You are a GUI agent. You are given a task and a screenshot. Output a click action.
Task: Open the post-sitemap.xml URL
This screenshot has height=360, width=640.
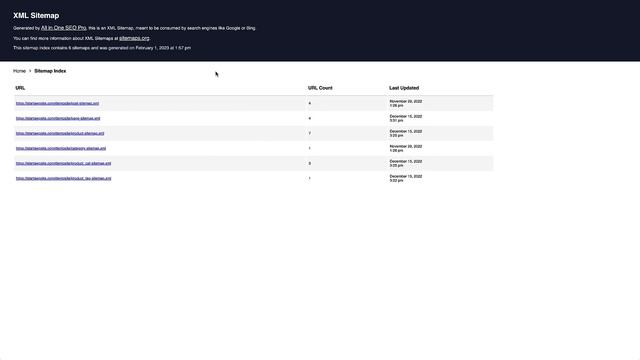click(x=57, y=103)
